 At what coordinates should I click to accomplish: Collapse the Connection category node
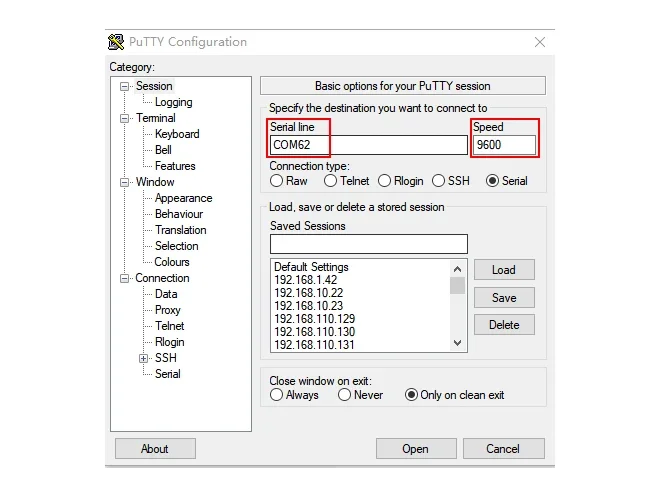124,279
